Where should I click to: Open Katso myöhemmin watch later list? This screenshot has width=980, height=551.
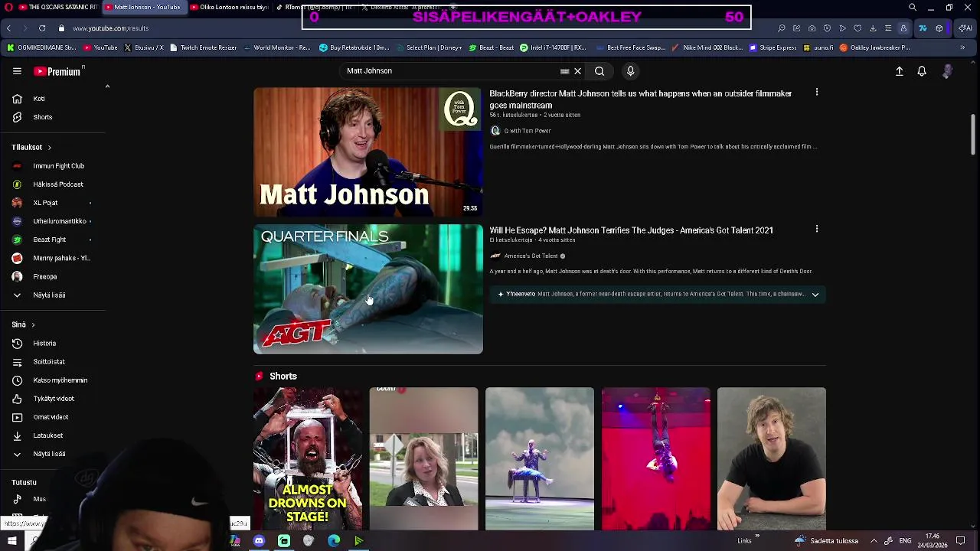[x=54, y=380]
